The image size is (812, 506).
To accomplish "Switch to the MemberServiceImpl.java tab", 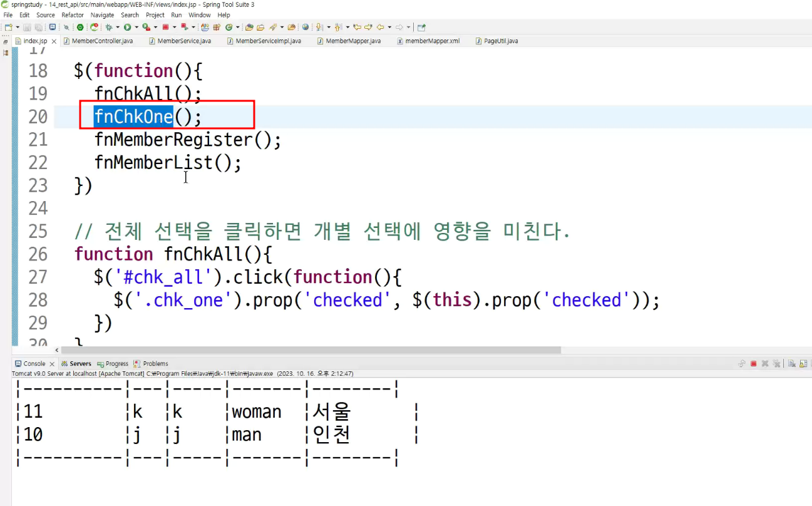I will [264, 41].
